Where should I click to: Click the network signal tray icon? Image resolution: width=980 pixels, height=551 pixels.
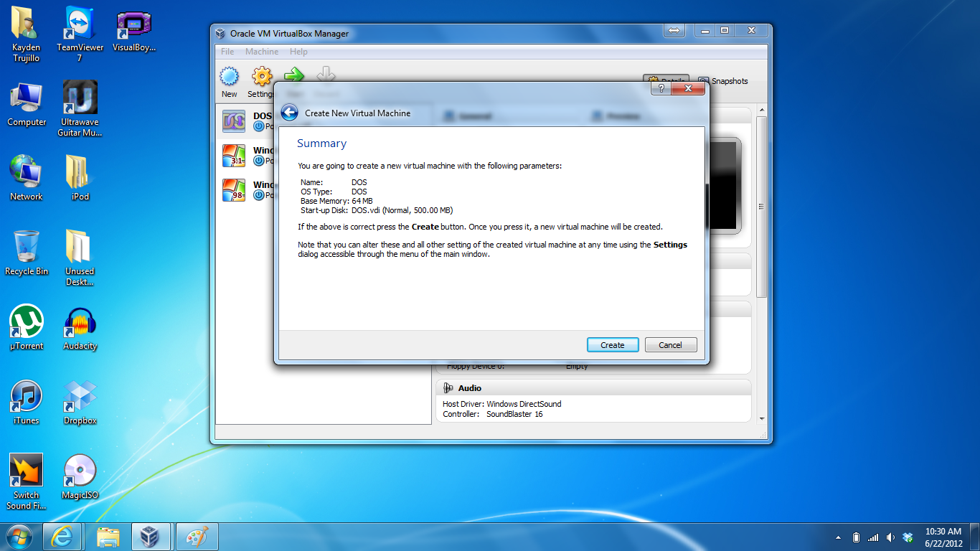click(x=873, y=537)
